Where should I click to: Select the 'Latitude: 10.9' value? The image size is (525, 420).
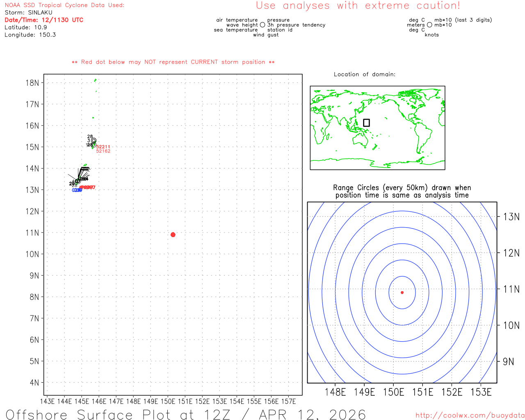[x=26, y=27]
